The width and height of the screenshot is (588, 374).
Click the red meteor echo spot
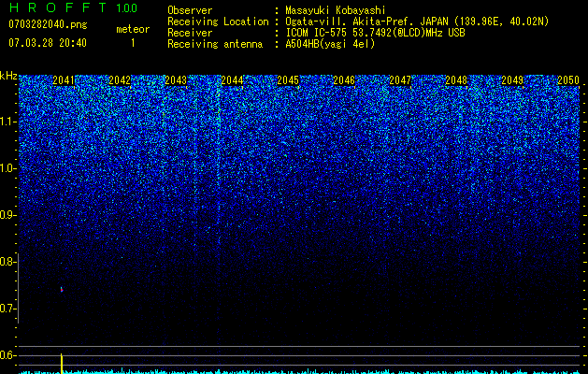[62, 290]
